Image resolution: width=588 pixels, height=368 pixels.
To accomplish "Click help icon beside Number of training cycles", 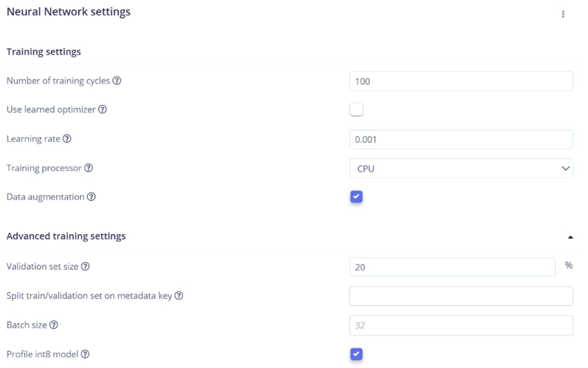I will 117,81.
